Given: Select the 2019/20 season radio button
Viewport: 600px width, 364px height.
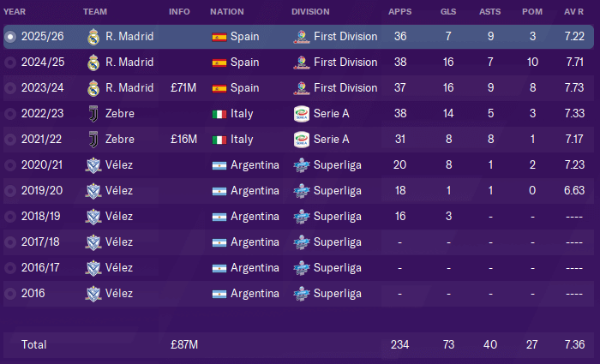Looking at the screenshot, I should (10, 191).
